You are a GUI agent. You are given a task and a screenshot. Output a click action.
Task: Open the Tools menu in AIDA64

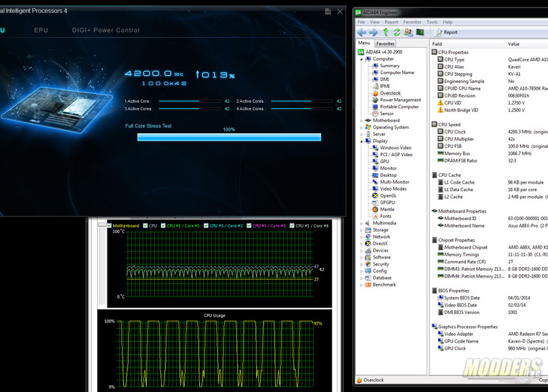point(432,22)
